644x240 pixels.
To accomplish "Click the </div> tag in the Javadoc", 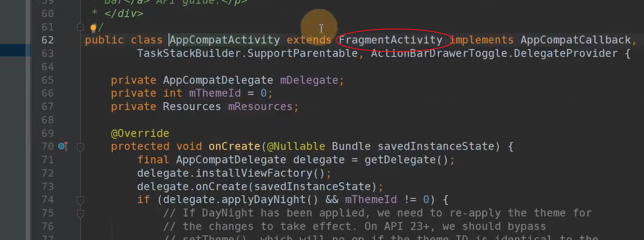I will (x=124, y=14).
